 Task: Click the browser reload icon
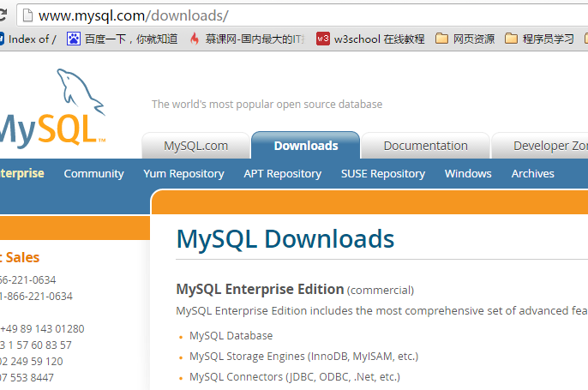(3, 15)
